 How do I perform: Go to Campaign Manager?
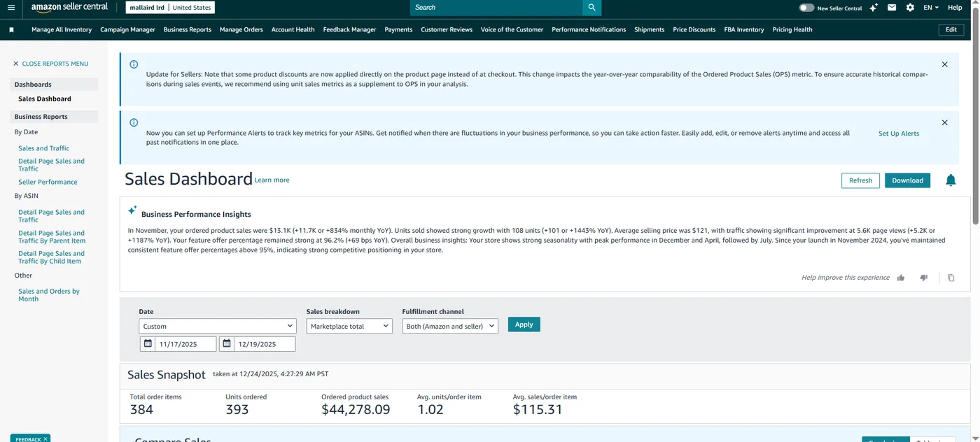(x=127, y=30)
